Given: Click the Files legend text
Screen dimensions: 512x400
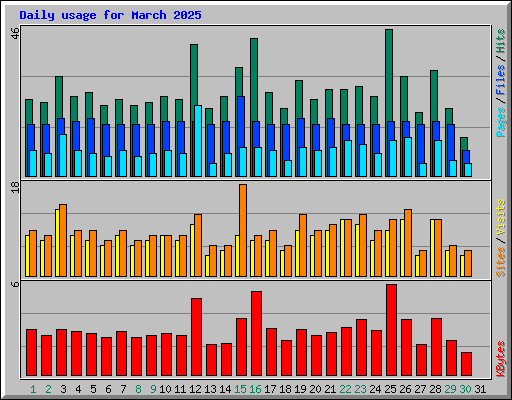Looking at the screenshot, I should pos(501,79).
